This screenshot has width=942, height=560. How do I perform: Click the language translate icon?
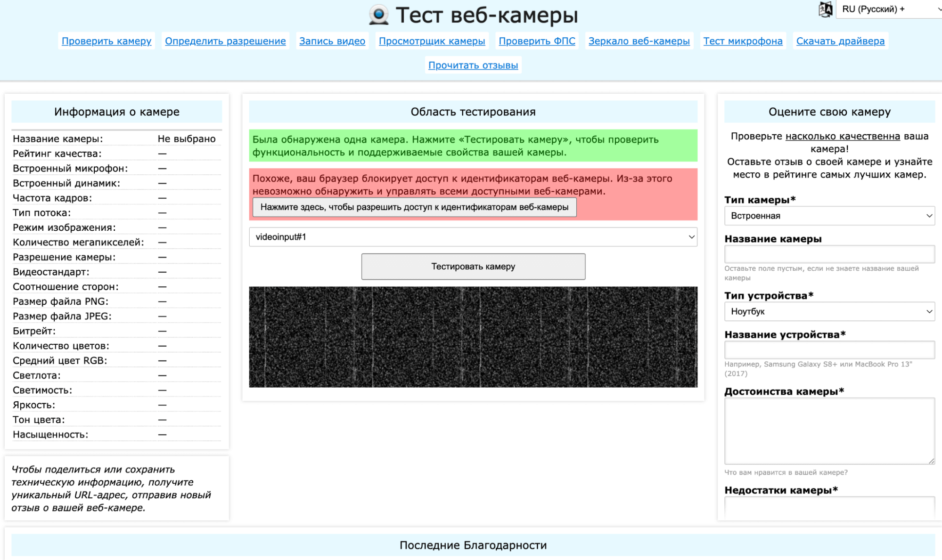click(825, 9)
